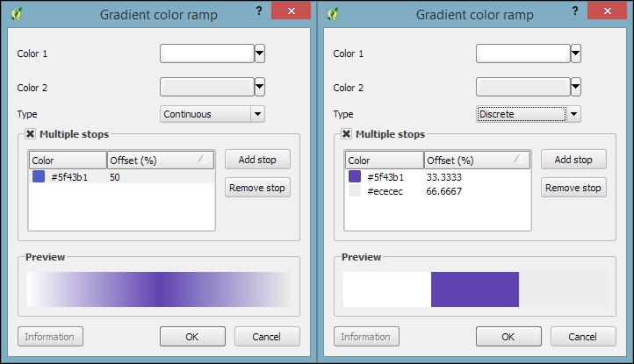634x364 pixels.
Task: Sort by Offset (%) header in right dialog
Action: coord(477,161)
